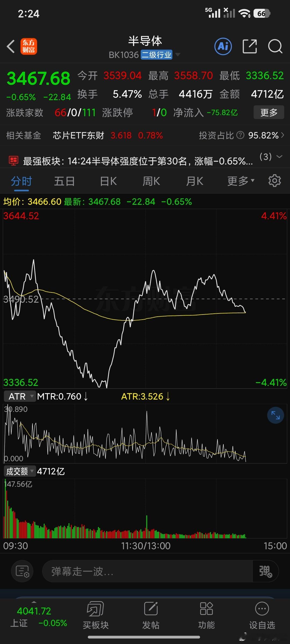Tap the 换手 5.47% value
The width and height of the screenshot is (290, 644).
[127, 94]
